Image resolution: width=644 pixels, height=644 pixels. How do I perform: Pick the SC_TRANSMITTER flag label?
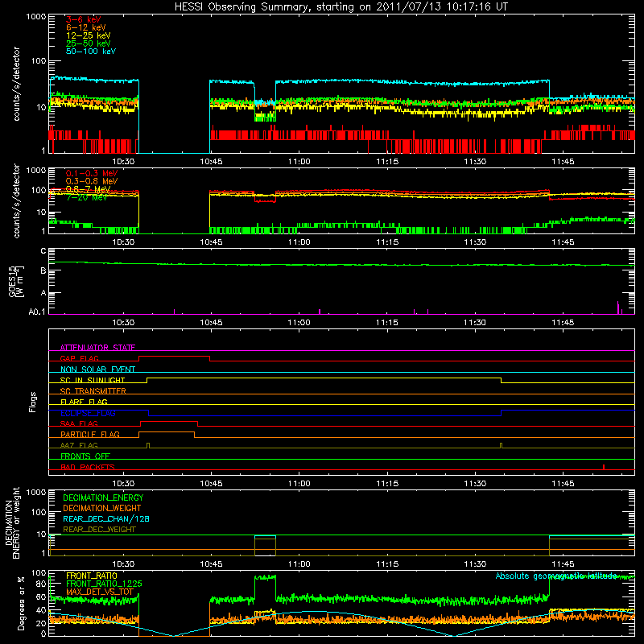pyautogui.click(x=93, y=391)
